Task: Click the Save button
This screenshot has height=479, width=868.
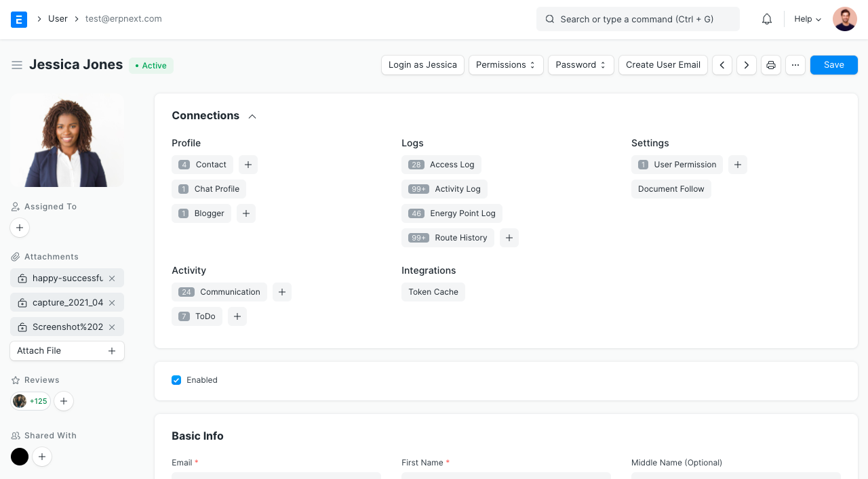Action: pos(833,64)
